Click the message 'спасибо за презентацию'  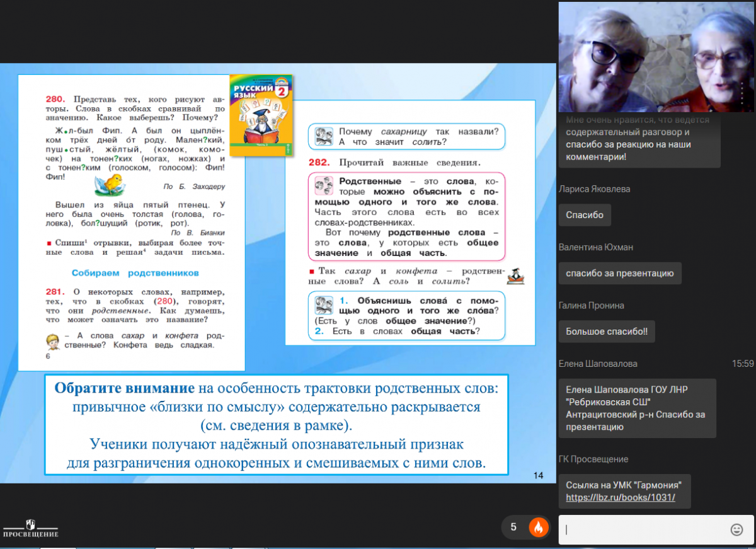pyautogui.click(x=620, y=274)
